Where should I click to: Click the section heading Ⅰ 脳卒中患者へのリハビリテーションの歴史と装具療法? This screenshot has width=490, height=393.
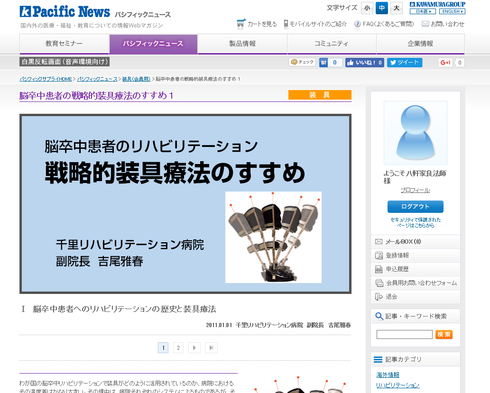pyautogui.click(x=119, y=309)
